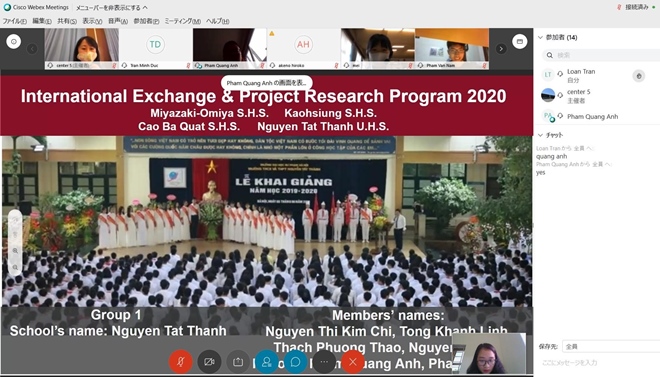Click warning triangle on akeno hiroka thumbnail

(x=272, y=33)
